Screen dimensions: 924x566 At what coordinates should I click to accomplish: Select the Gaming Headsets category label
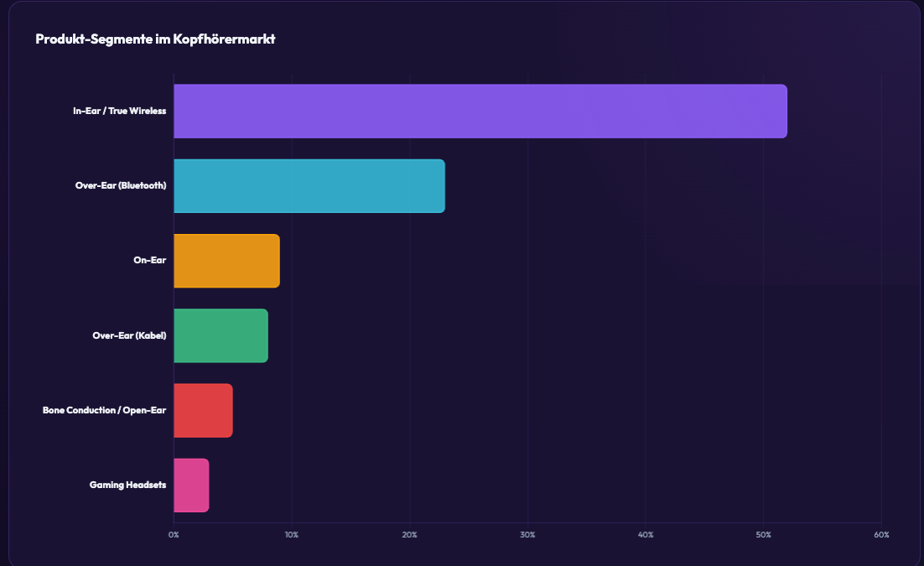[x=127, y=486]
